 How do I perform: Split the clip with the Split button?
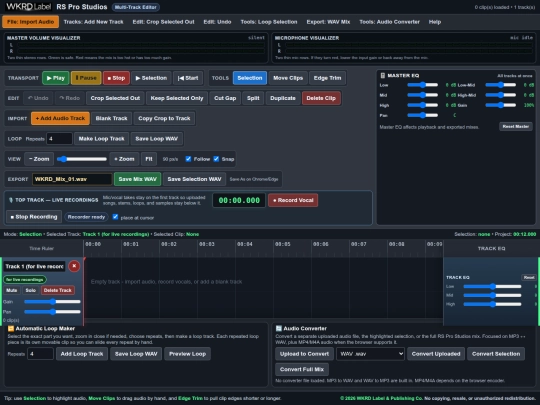click(253, 98)
